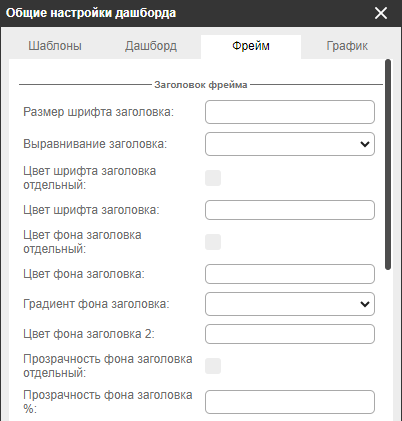The image size is (402, 421).
Task: Open the Выравнивание заголовка dropdown
Action: pyautogui.click(x=290, y=144)
